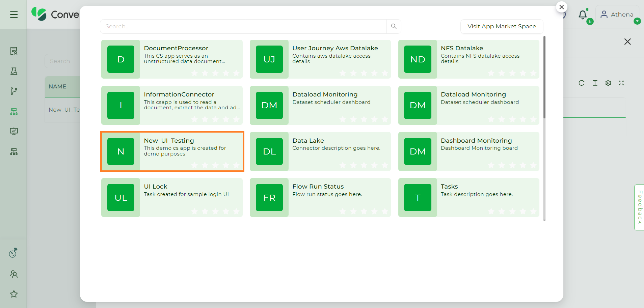The width and height of the screenshot is (644, 308).
Task: Focus the dialog search field
Action: click(243, 26)
